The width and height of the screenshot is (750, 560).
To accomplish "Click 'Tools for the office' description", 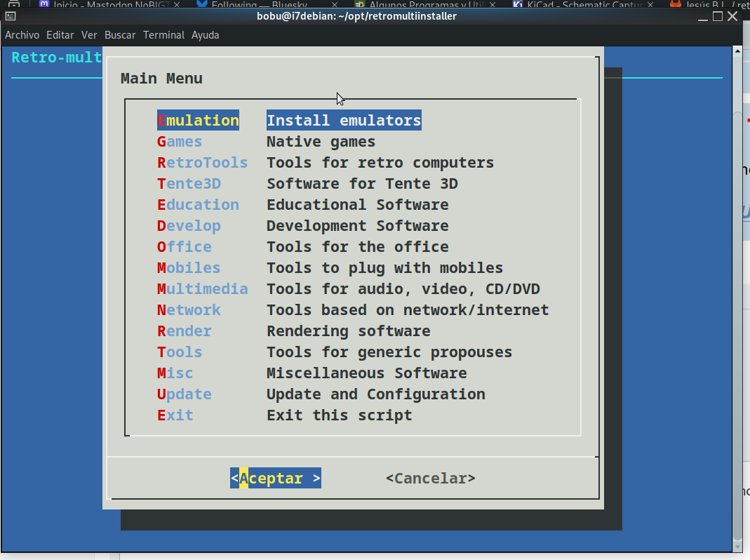I will [x=358, y=247].
